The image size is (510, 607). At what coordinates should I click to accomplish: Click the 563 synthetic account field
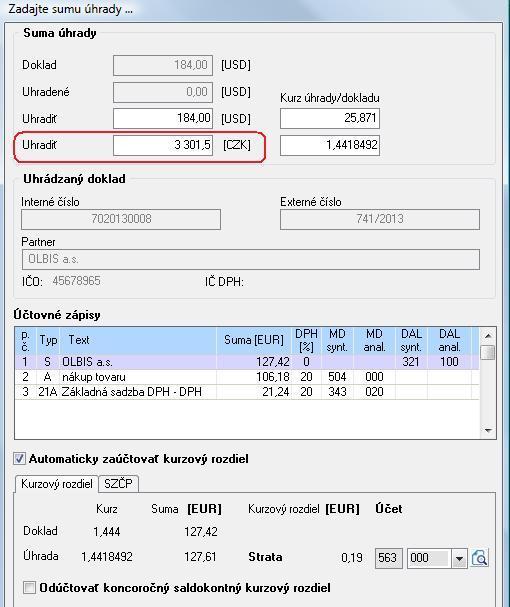point(388,558)
